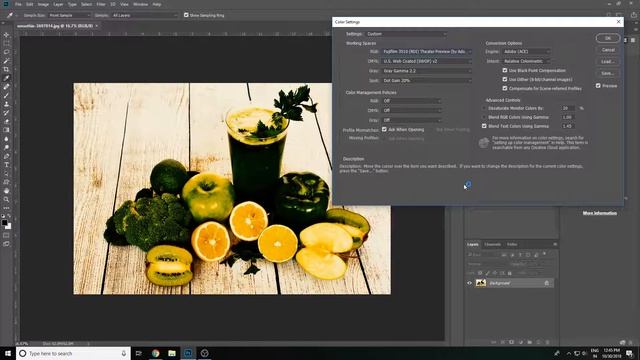Switch to the Channels tab

click(492, 244)
